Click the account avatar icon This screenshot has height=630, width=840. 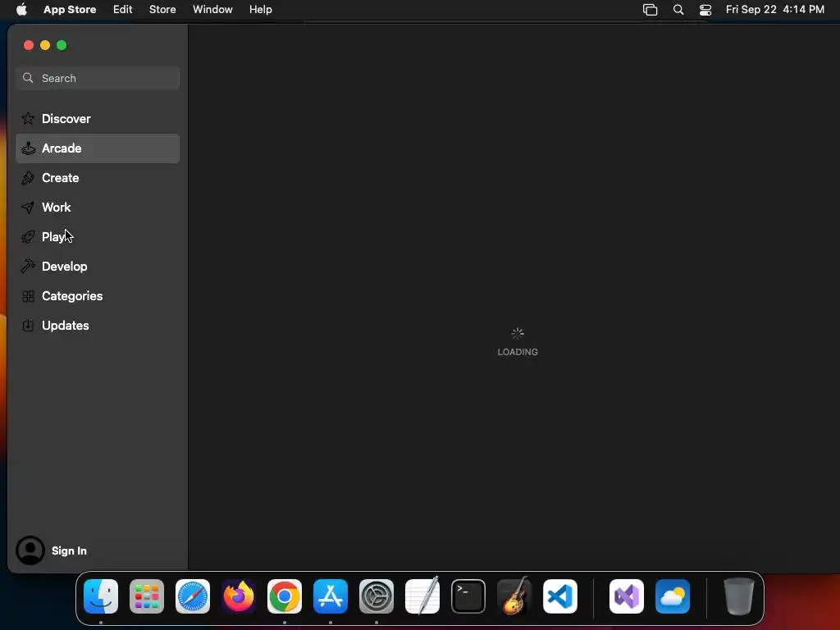[30, 550]
